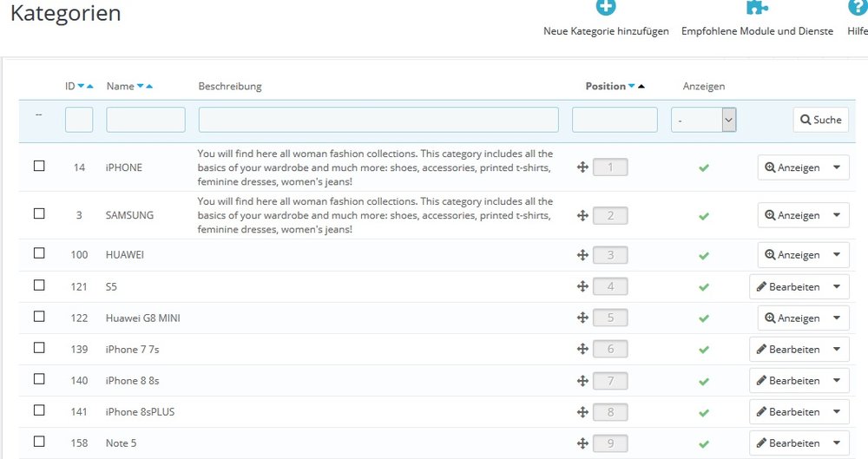Viewport: 868px width, 459px height.
Task: Focus the Position filter input field
Action: point(615,120)
